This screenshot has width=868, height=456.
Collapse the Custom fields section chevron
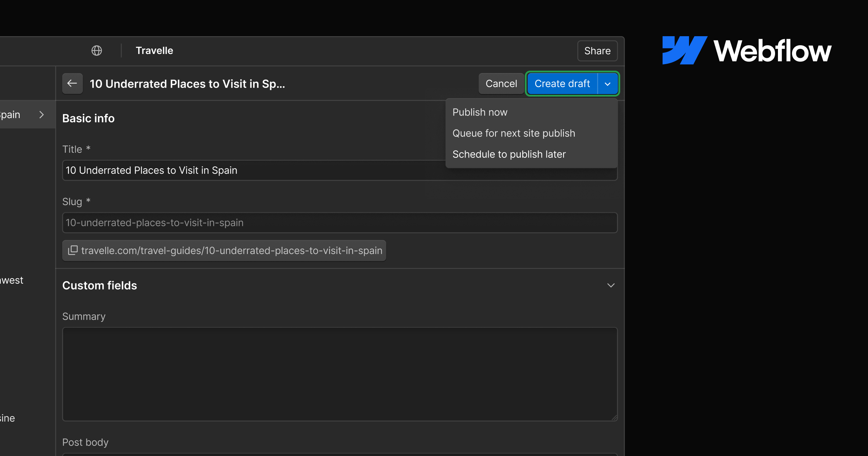coord(611,286)
